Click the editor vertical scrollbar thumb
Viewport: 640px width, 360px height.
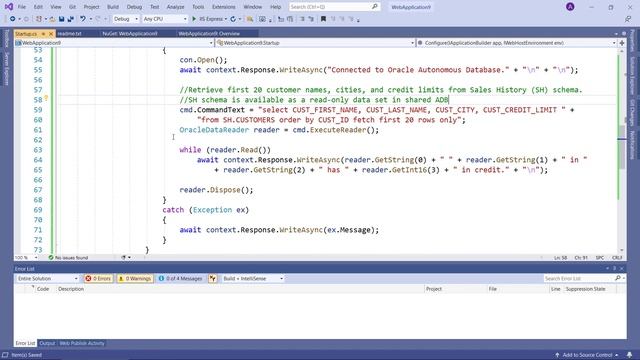coord(622,147)
